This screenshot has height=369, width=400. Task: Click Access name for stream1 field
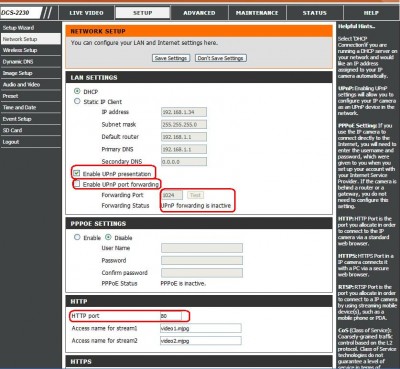point(201,328)
